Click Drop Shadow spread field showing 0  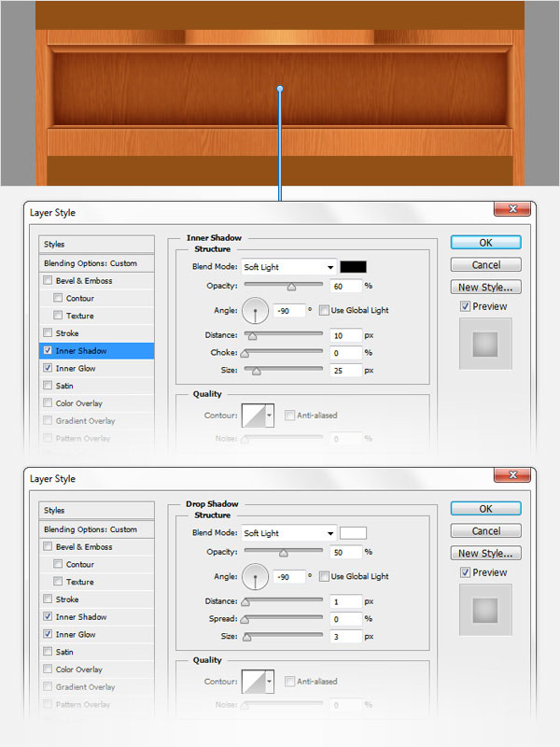[x=345, y=619]
